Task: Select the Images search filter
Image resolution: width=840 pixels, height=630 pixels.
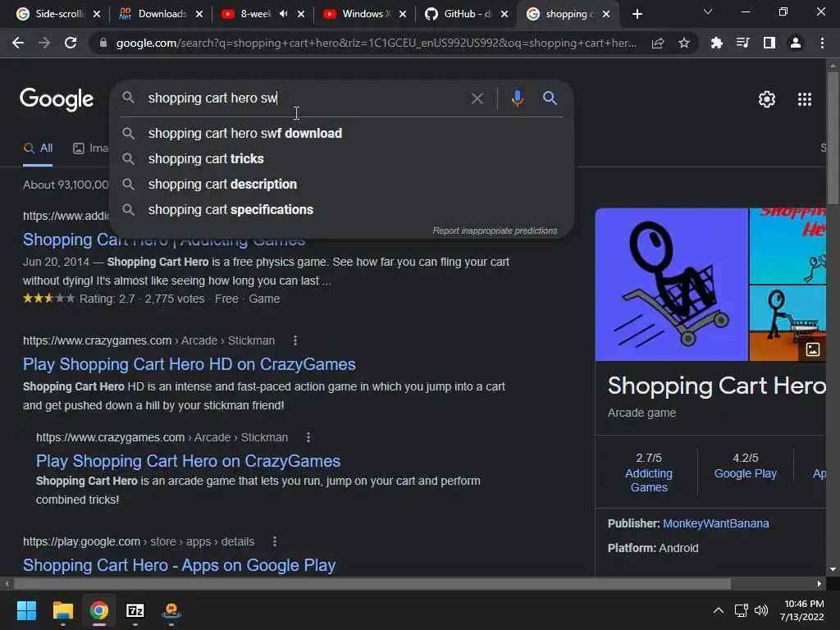Action: pos(90,148)
